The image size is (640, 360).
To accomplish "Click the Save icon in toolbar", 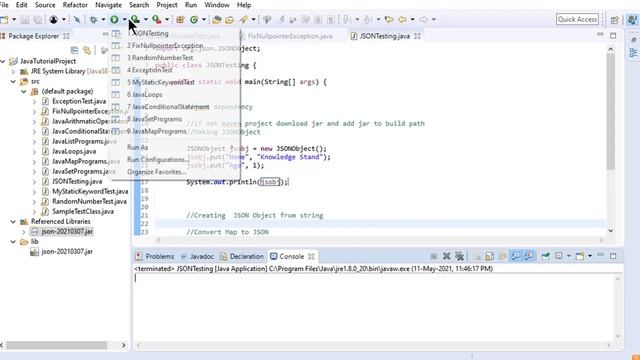I will [24, 19].
